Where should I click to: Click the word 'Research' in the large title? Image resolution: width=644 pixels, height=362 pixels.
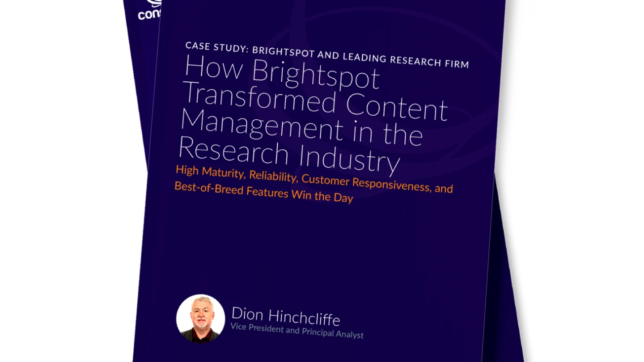click(x=234, y=150)
